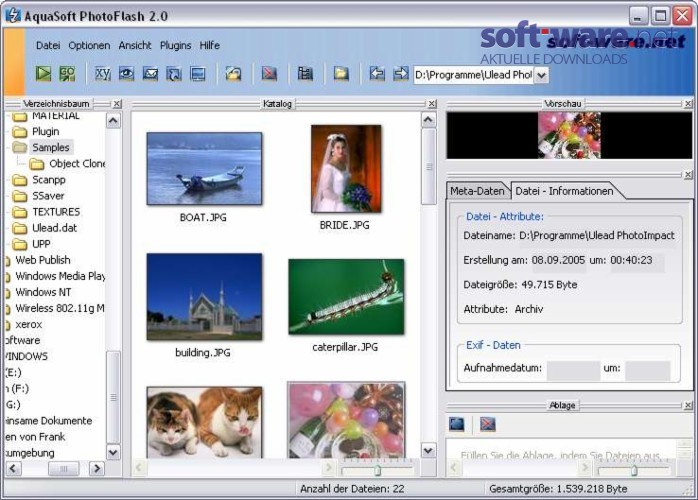Open the Ansicht menu
Viewport: 698px width, 500px height.
135,45
